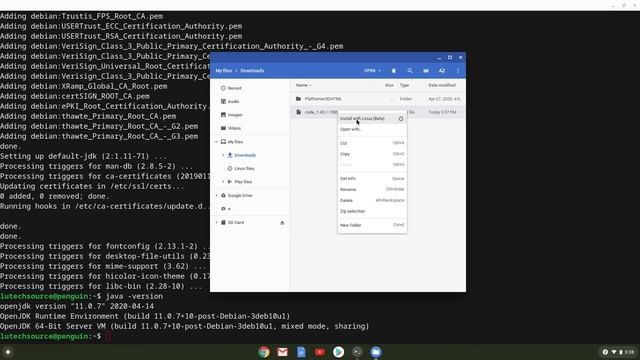The height and width of the screenshot is (360, 640).
Task: Select Delete in the context menu
Action: coord(372,200)
